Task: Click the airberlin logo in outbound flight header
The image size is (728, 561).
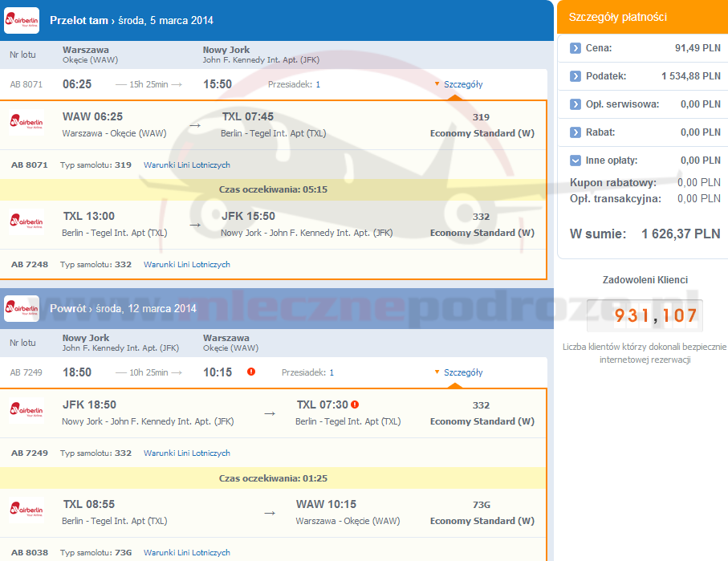Action: click(22, 20)
